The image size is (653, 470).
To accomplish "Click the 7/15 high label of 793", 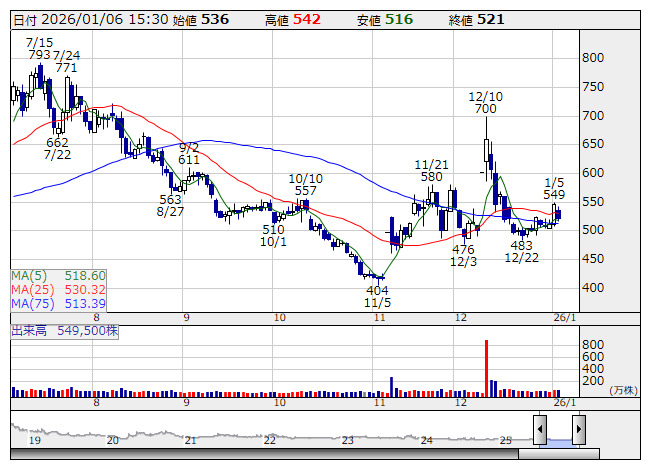I will (x=39, y=48).
